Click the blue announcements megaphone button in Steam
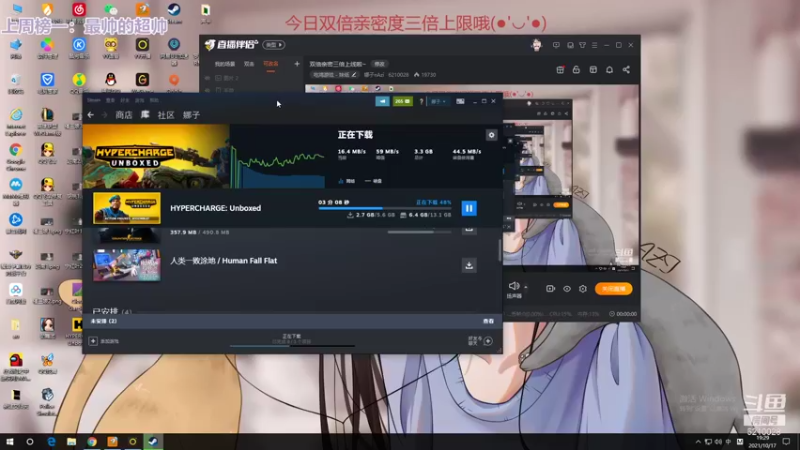This screenshot has height=450, width=800. point(382,102)
